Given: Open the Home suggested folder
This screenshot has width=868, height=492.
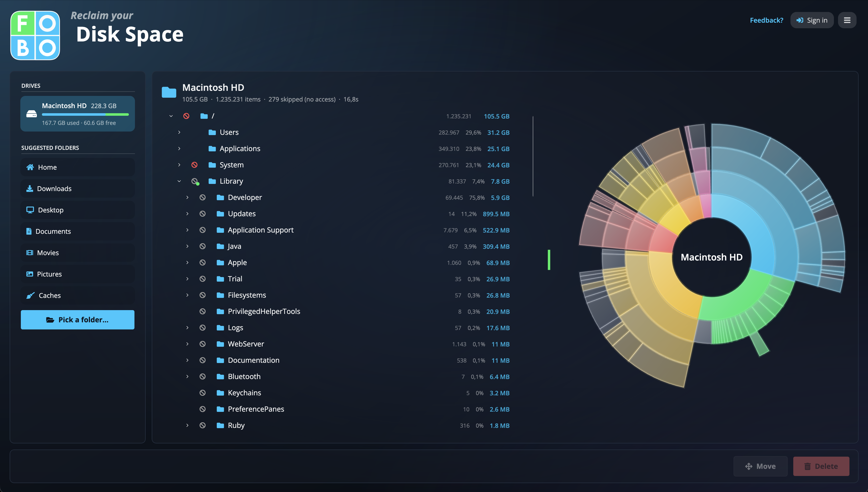Looking at the screenshot, I should (78, 167).
